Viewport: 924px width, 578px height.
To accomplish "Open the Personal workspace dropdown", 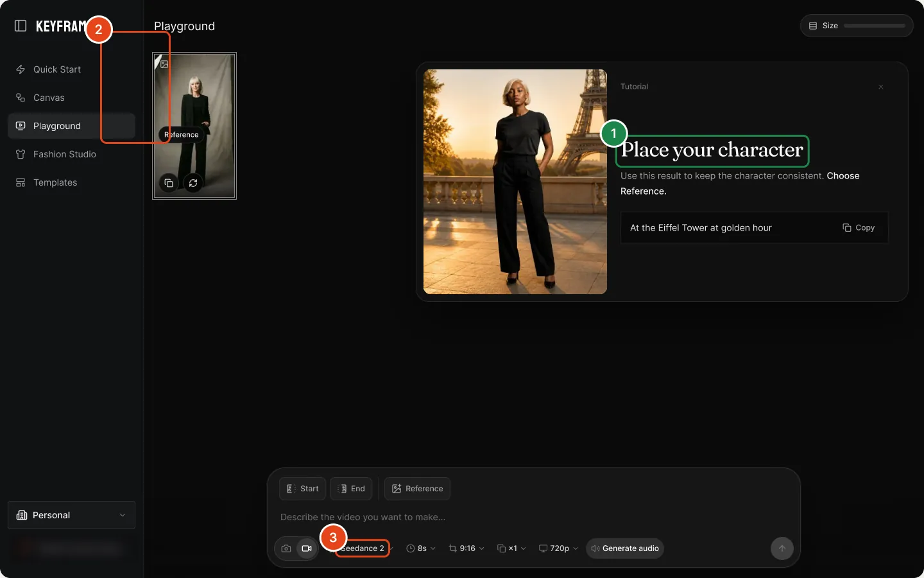I will pos(71,515).
